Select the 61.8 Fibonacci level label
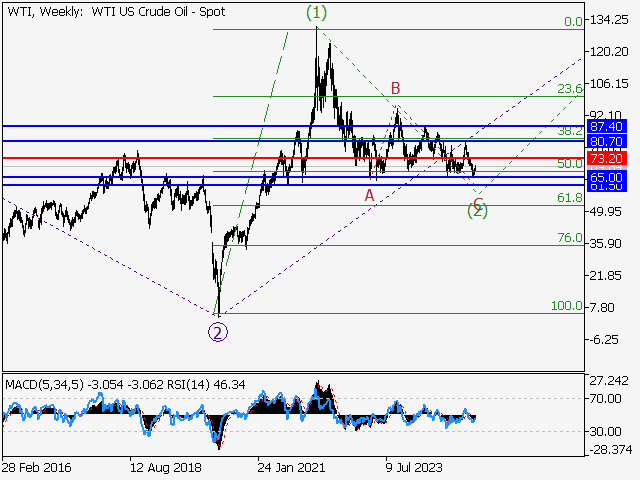Viewport: 640px width, 480px height. tap(569, 198)
